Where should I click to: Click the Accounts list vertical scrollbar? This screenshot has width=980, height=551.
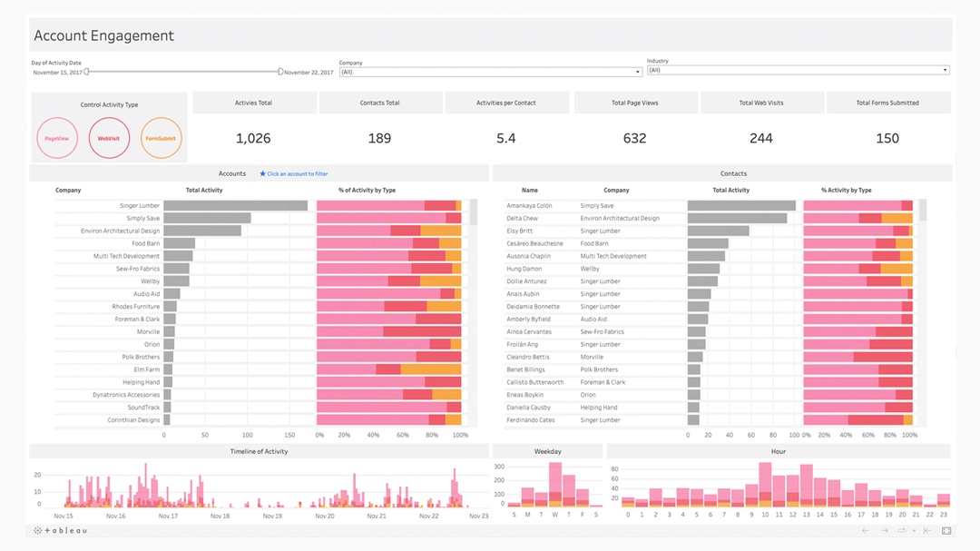pyautogui.click(x=473, y=212)
